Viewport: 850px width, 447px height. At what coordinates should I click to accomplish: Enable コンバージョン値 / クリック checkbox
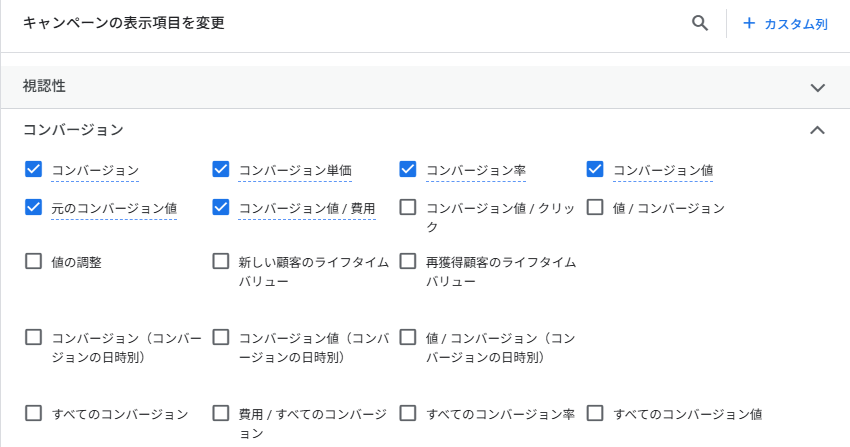(x=408, y=208)
